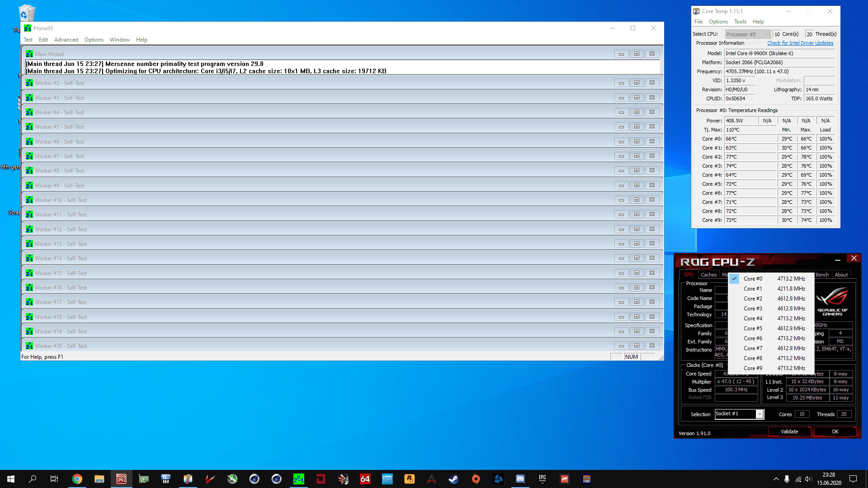Screen dimensions: 868x488
Task: Open Prime95 Window menu
Action: click(x=119, y=40)
